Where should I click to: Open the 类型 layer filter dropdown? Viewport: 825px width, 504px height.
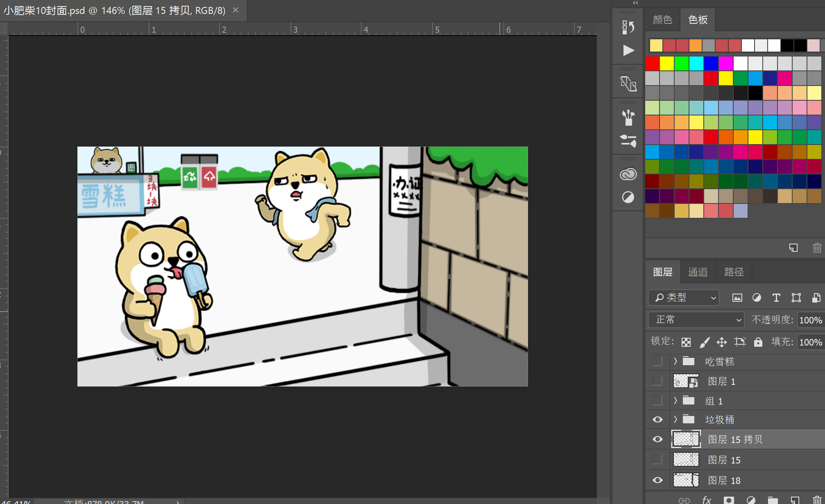[x=684, y=298]
